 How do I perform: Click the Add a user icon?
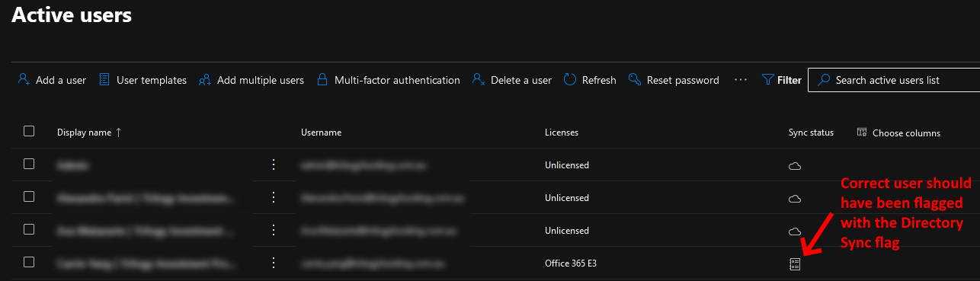[x=24, y=79]
